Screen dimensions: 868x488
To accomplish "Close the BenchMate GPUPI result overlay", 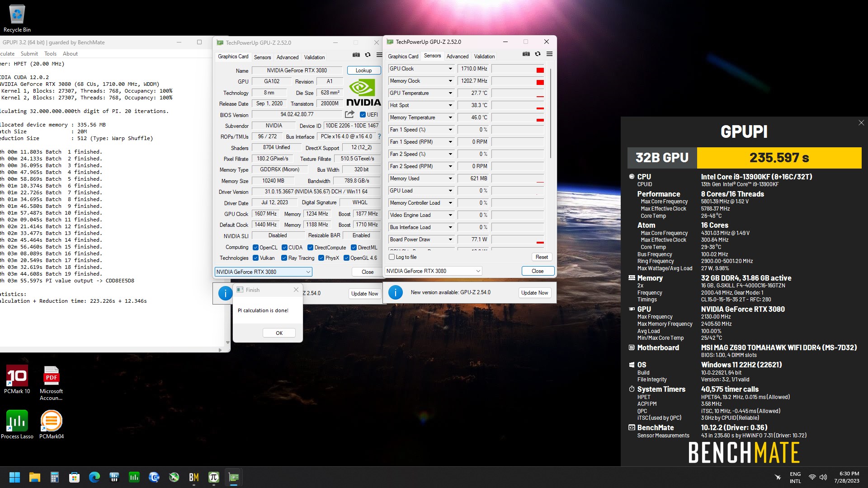I will pyautogui.click(x=861, y=122).
